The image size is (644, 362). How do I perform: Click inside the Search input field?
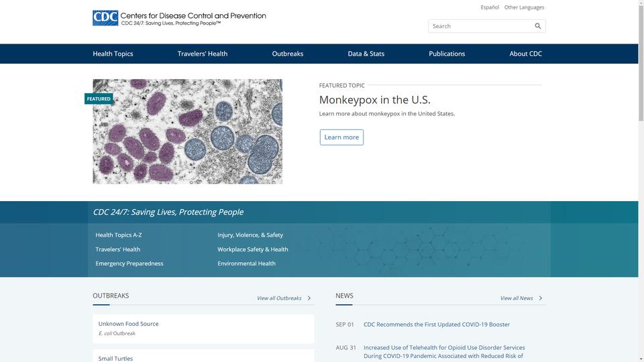pos(480,26)
